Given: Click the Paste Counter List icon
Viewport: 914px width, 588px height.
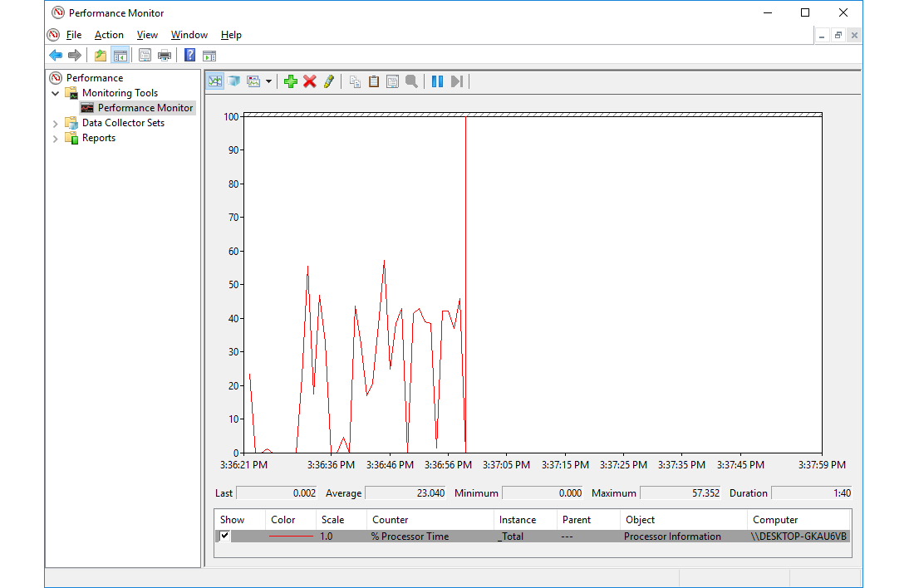Looking at the screenshot, I should [374, 81].
